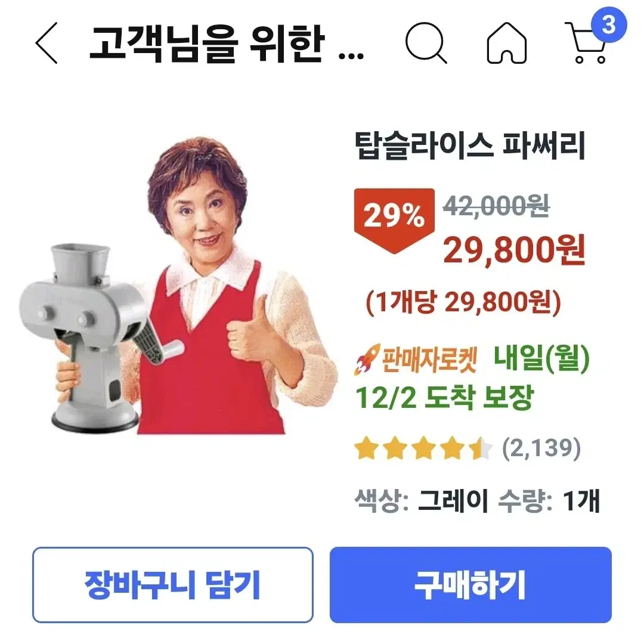Click the 장바구니 담기 button
The height and width of the screenshot is (644, 644).
[x=173, y=585]
